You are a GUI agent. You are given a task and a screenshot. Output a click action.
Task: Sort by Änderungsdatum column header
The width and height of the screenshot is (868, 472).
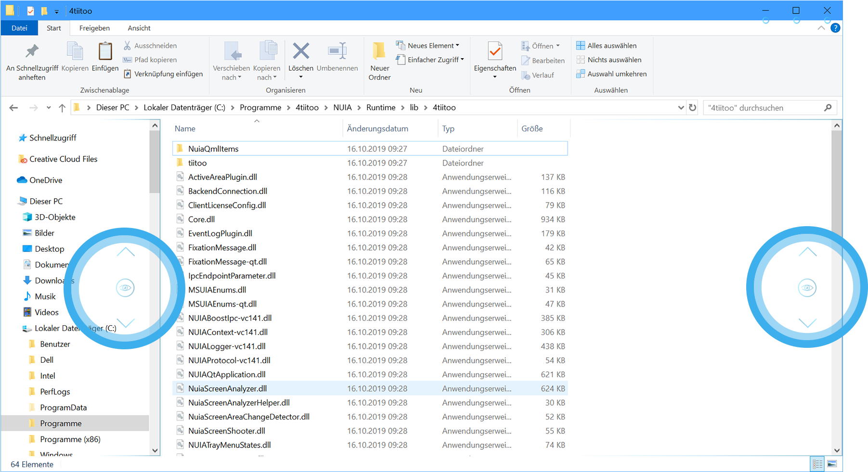pos(391,128)
